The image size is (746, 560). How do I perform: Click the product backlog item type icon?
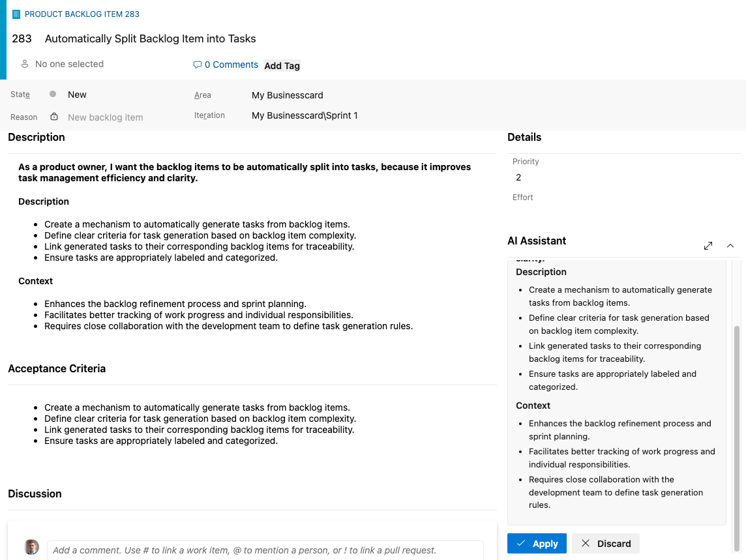16,14
